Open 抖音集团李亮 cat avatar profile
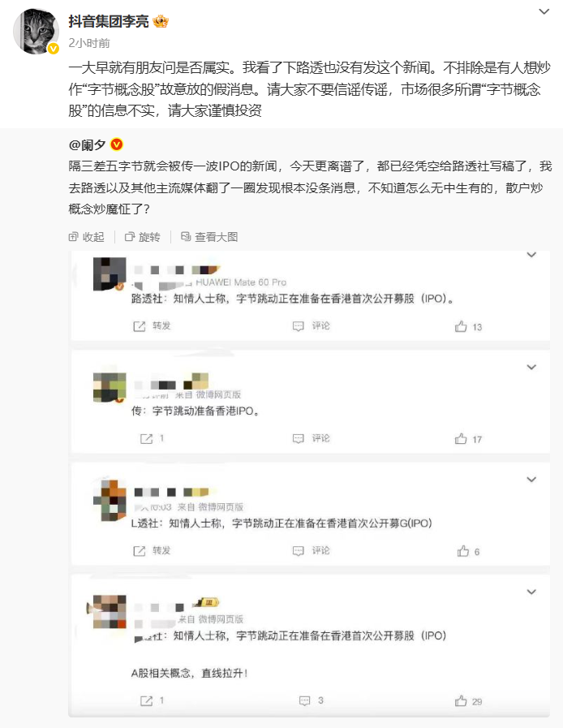Image resolution: width=563 pixels, height=728 pixels. click(36, 31)
